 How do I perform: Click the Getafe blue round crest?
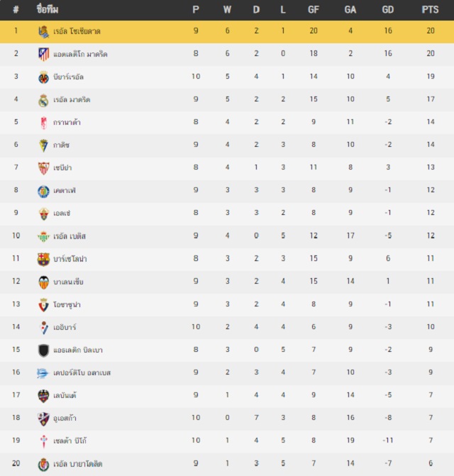pos(43,192)
